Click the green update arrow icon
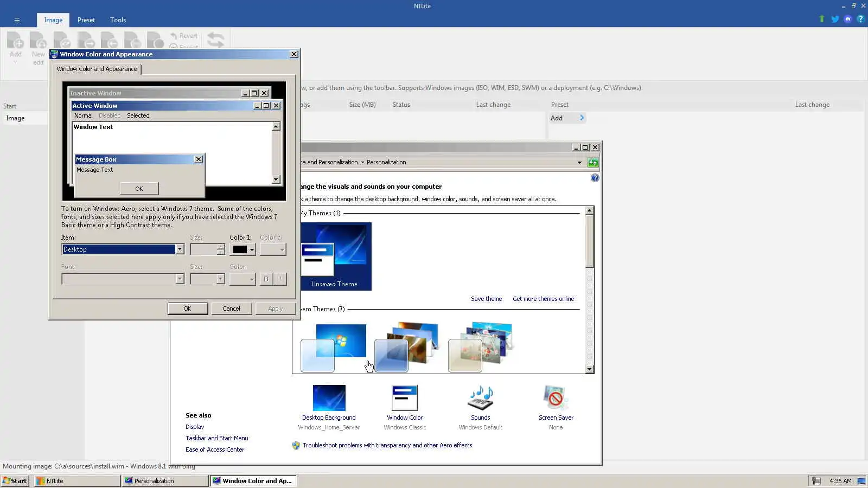868x488 pixels. (822, 19)
